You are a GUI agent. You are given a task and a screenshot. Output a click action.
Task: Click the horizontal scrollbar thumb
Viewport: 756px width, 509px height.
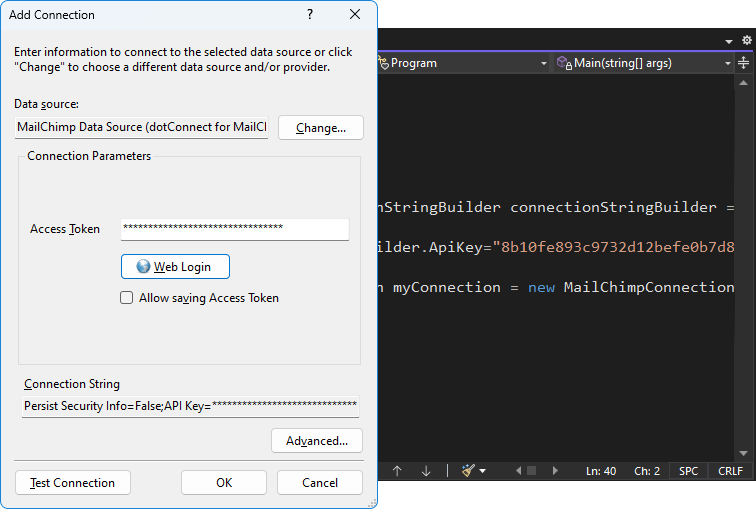click(x=531, y=470)
